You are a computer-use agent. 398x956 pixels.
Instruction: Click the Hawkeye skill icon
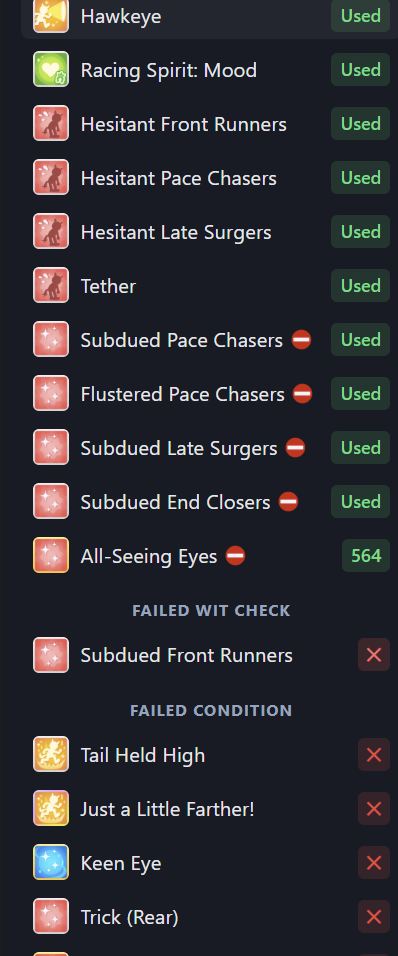point(51,16)
